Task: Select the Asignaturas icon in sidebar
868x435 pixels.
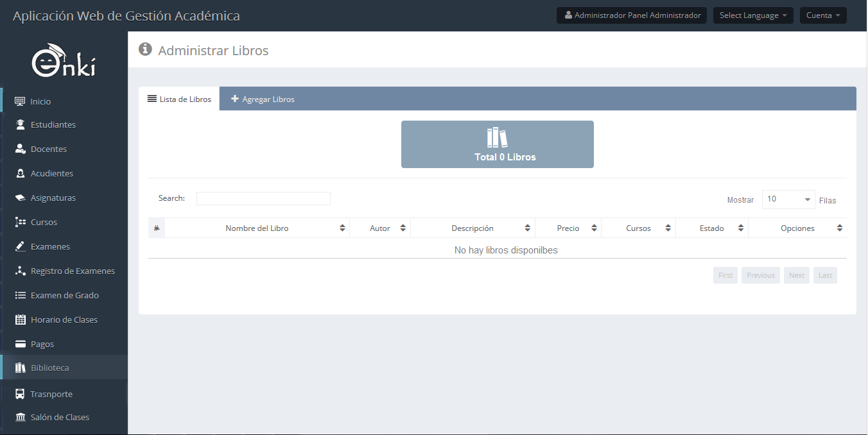Action: [x=20, y=198]
